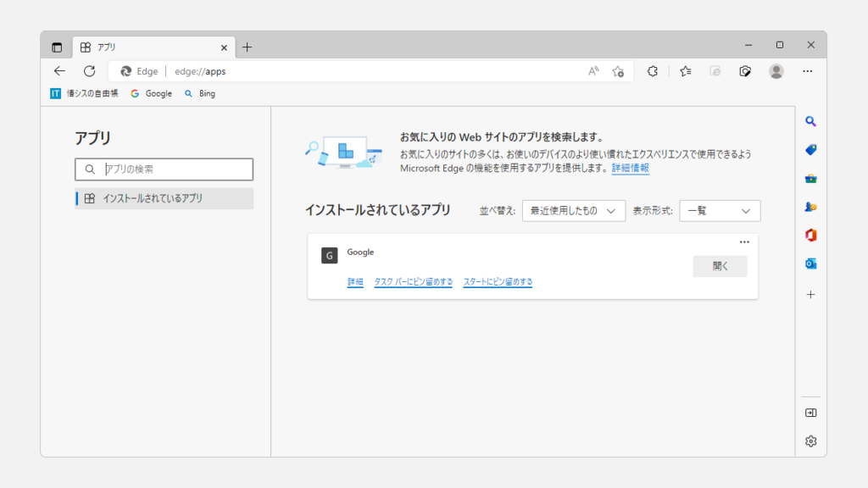Add this page to favorites

click(x=618, y=71)
